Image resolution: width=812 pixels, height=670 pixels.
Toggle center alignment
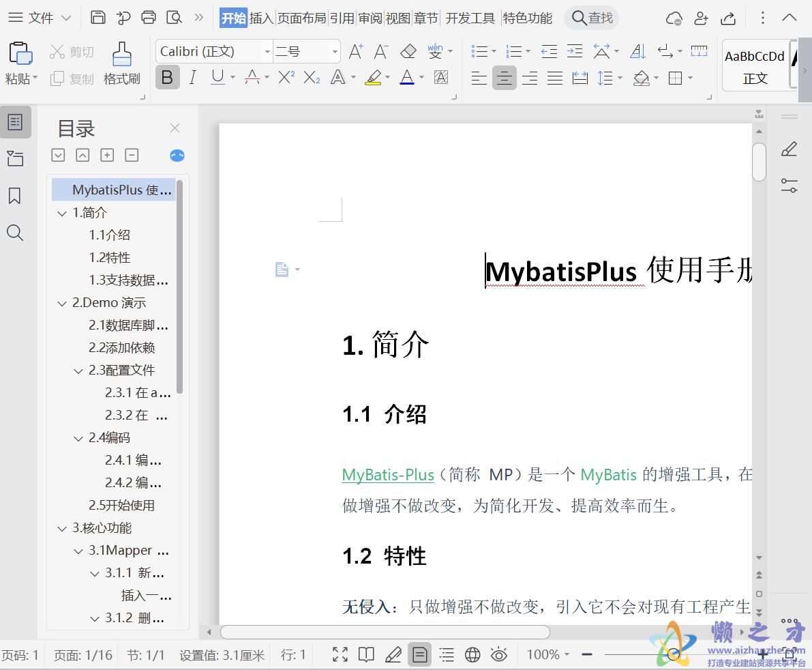tap(504, 78)
